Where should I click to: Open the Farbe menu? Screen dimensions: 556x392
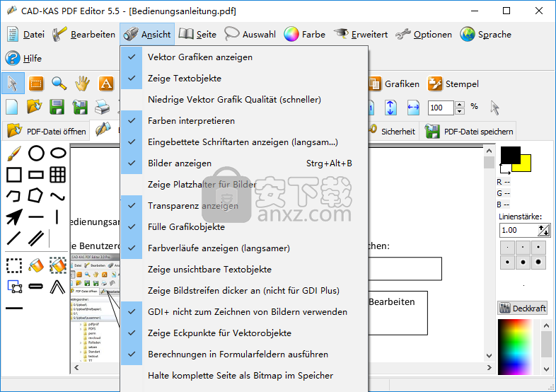point(305,35)
